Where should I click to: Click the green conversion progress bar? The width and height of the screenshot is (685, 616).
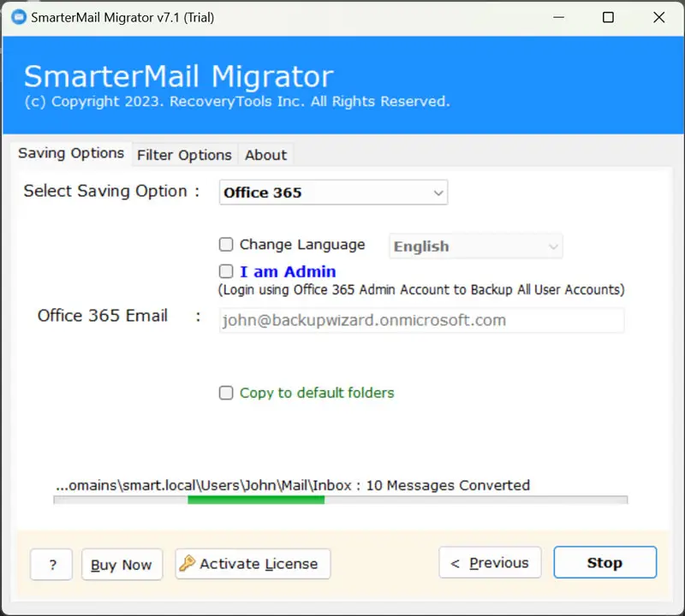(x=341, y=500)
